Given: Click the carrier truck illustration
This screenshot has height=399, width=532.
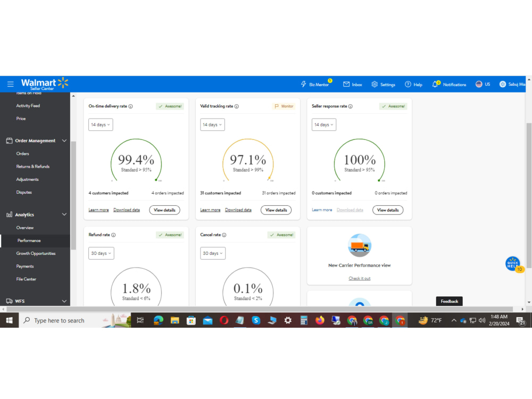Looking at the screenshot, I should [359, 245].
